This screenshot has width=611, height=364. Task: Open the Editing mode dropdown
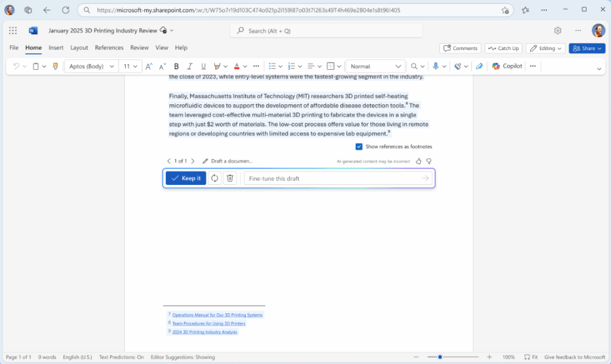point(545,48)
